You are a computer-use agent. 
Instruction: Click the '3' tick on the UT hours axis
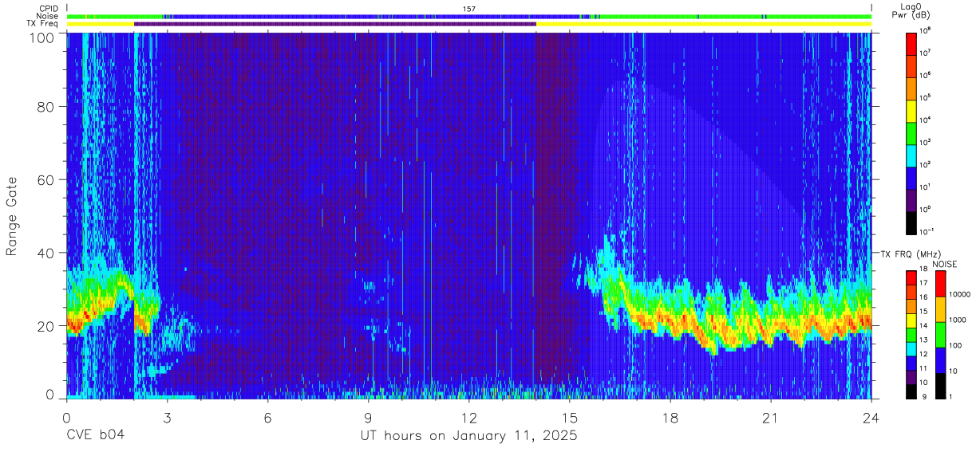167,418
